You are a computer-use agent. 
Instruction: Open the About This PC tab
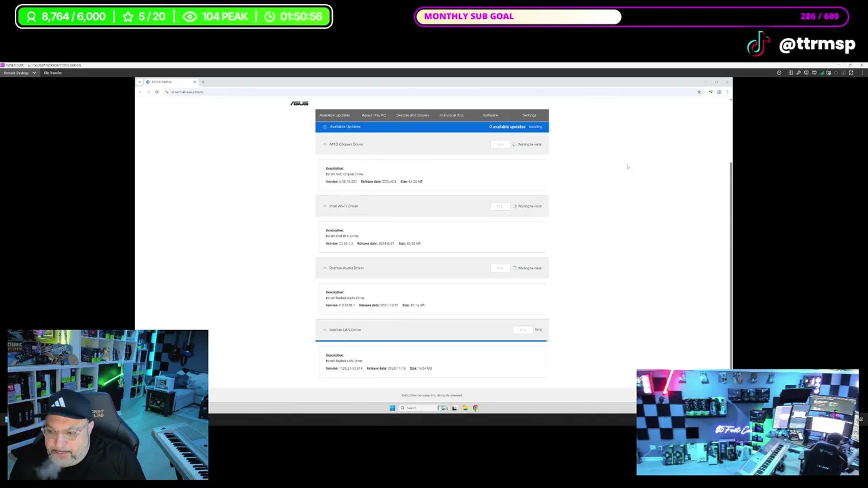[x=374, y=115]
